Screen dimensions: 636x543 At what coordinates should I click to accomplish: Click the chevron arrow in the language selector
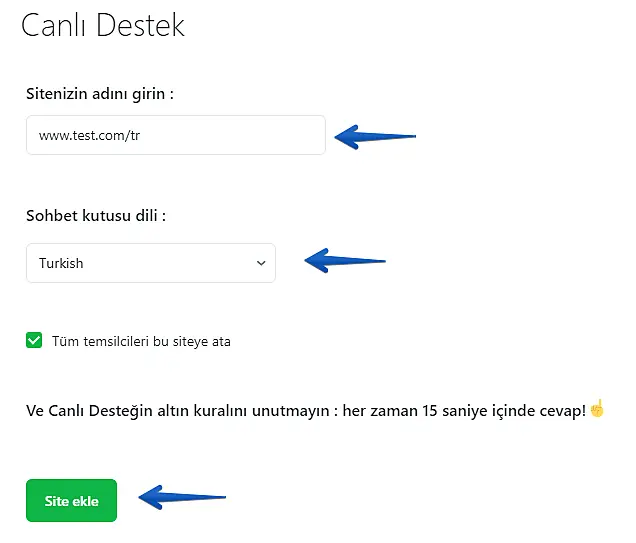pos(261,263)
